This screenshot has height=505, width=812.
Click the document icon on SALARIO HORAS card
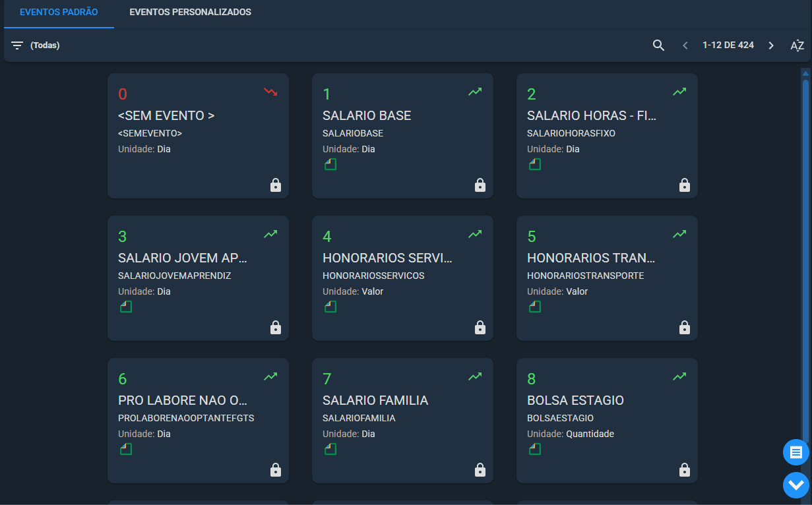coord(535,164)
